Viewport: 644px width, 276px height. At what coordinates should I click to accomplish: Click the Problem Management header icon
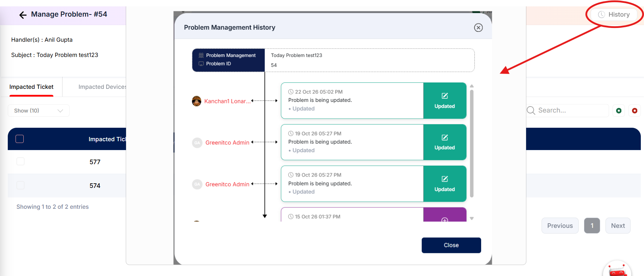pyautogui.click(x=201, y=55)
